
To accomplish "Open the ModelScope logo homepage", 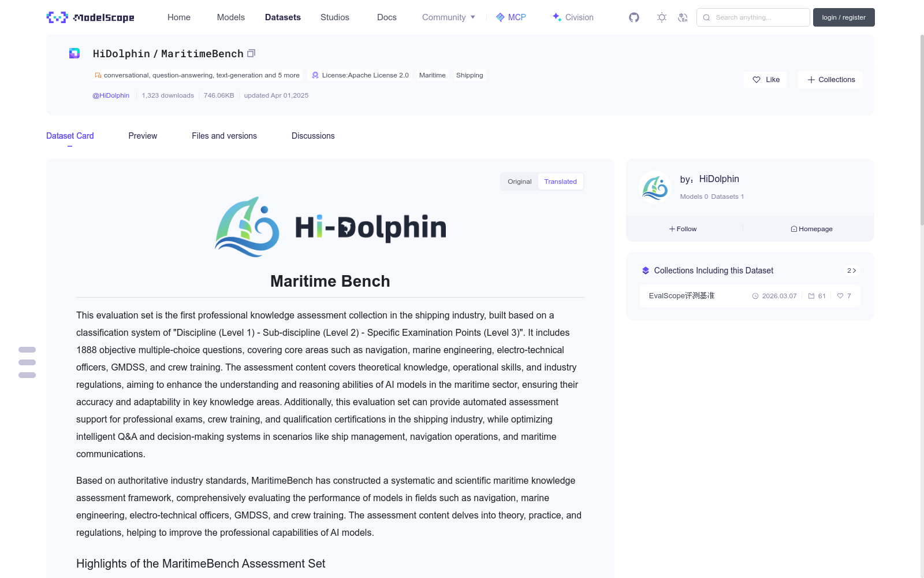I will (x=90, y=17).
